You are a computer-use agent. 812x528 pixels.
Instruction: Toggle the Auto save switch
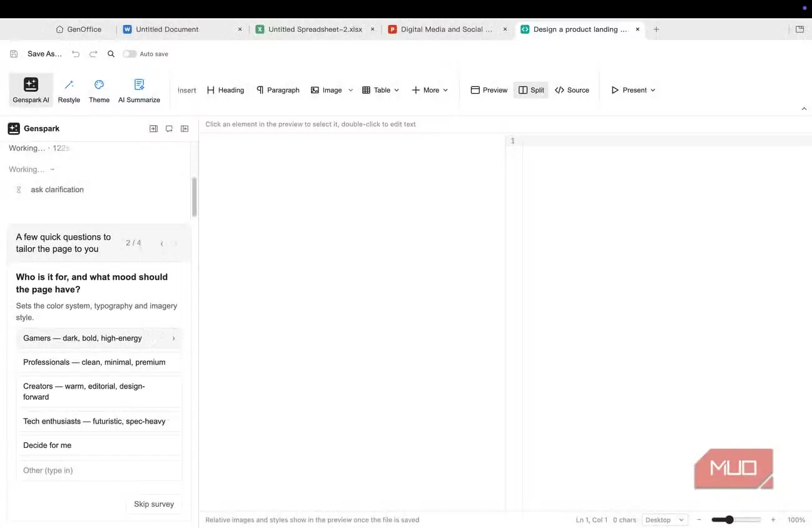point(129,54)
